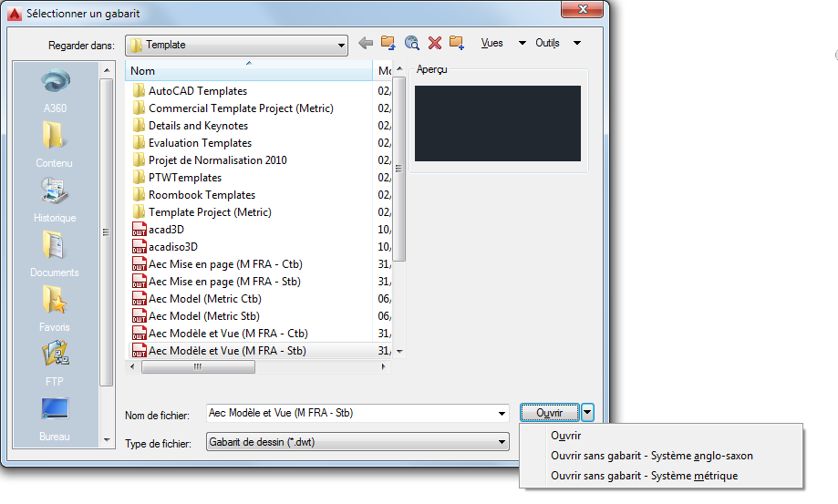This screenshot has width=838, height=504.
Task: Click the file list horizontal scrollbar thumb
Action: click(198, 366)
